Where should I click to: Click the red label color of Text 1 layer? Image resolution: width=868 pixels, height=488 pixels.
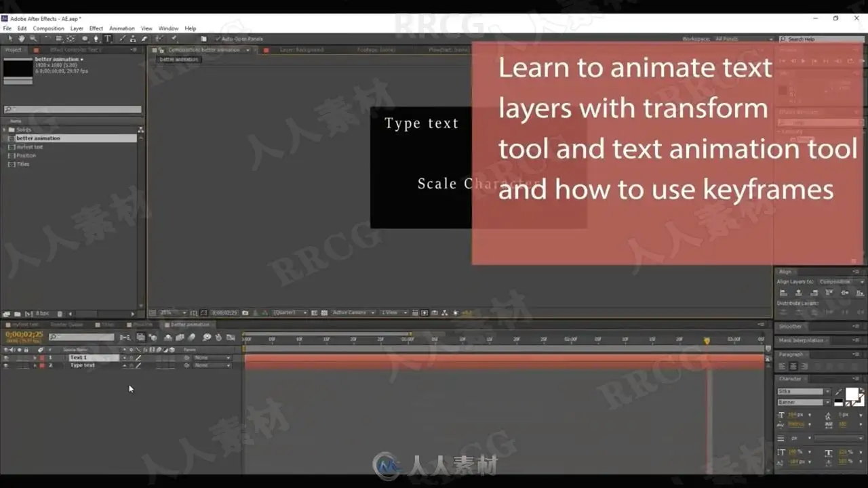click(x=41, y=357)
